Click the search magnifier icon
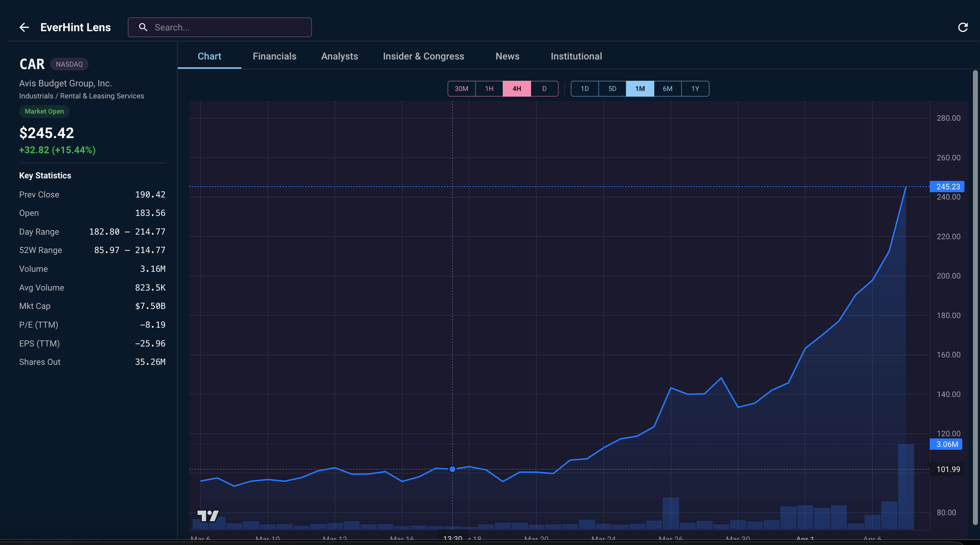This screenshot has width=980, height=545. (x=143, y=27)
